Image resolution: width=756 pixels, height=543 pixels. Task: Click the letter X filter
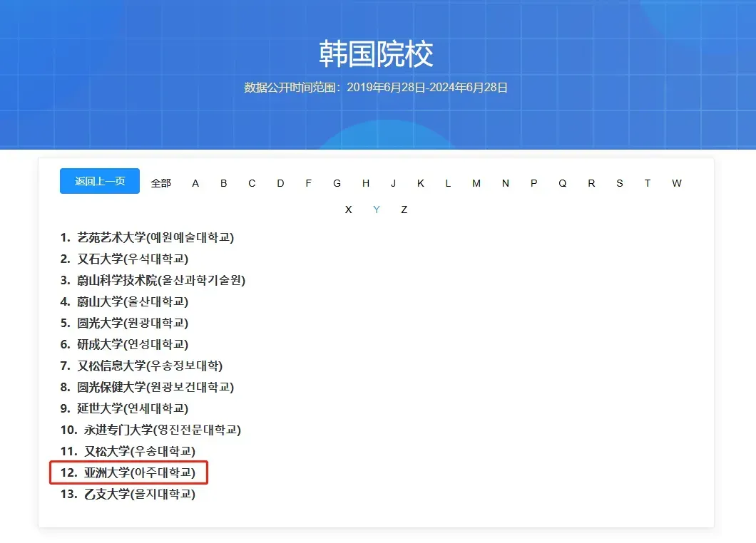[x=348, y=210]
